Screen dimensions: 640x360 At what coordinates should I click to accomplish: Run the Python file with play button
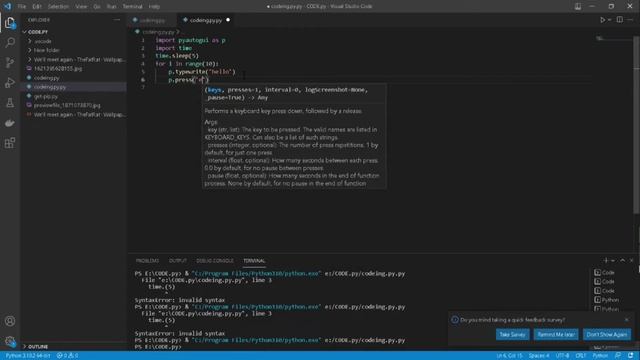point(602,20)
